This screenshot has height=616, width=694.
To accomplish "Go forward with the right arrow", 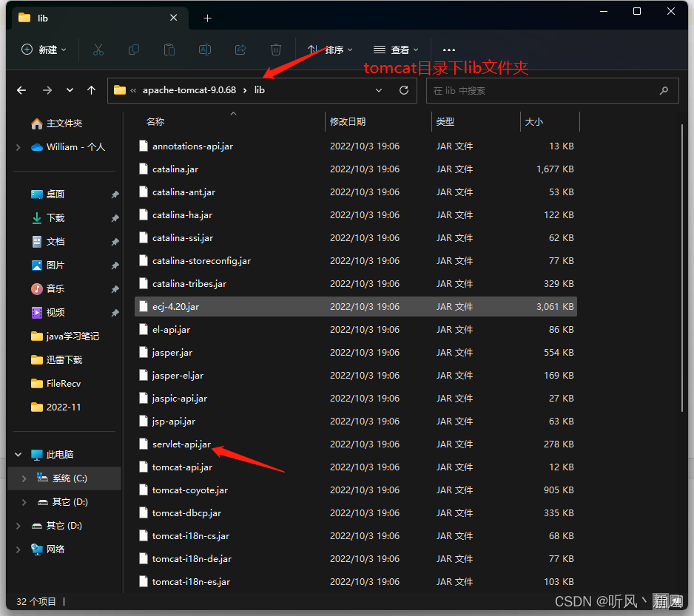I will click(47, 91).
